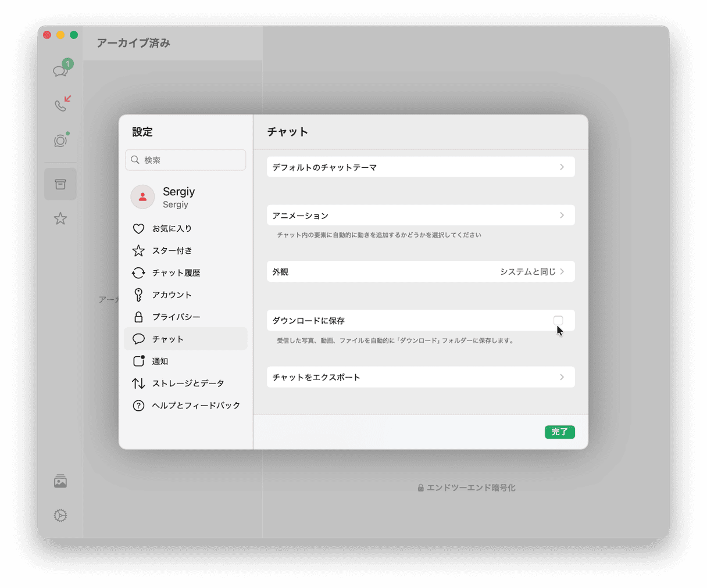Click the heart icon beside お気に入り
Viewport: 707px width, 588px height.
coord(138,228)
